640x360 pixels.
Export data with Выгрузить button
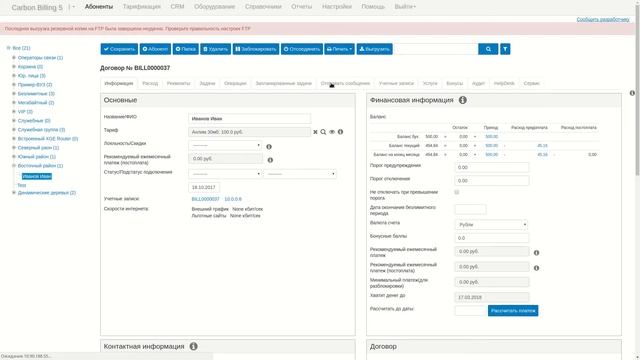(374, 49)
